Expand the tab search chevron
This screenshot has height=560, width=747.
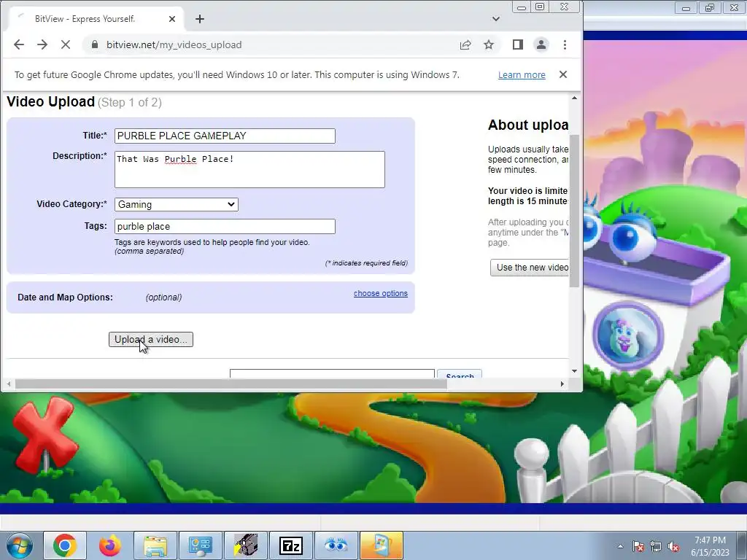tap(496, 18)
